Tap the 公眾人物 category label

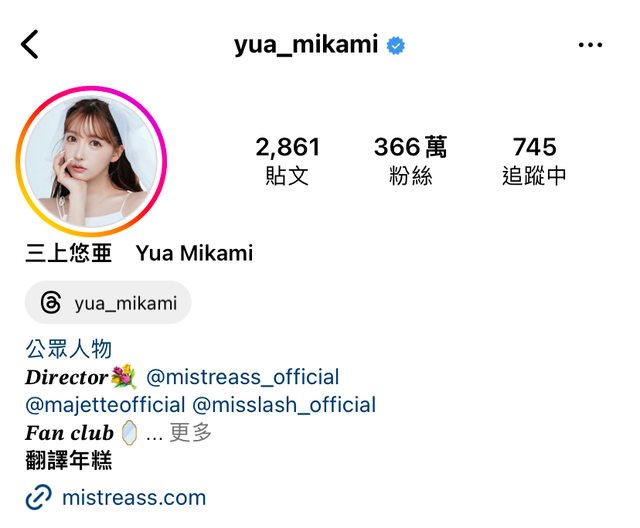69,349
